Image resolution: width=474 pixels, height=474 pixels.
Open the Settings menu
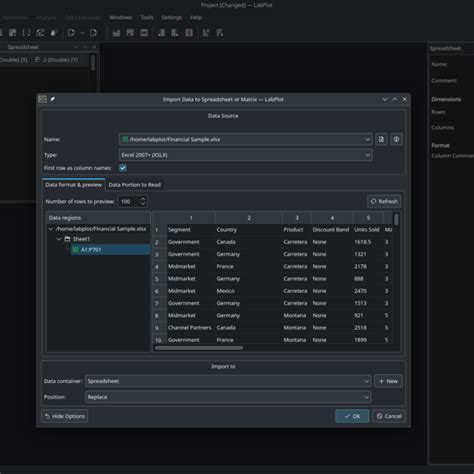point(172,17)
